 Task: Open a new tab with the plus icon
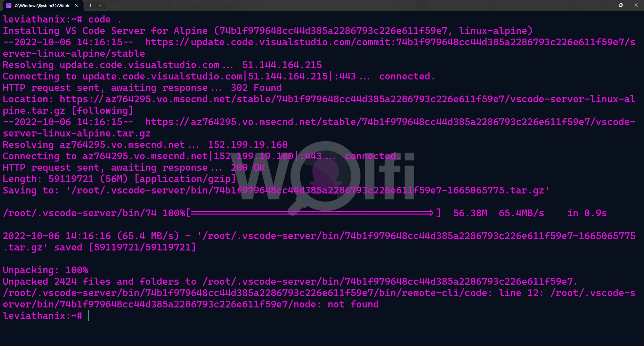point(90,5)
